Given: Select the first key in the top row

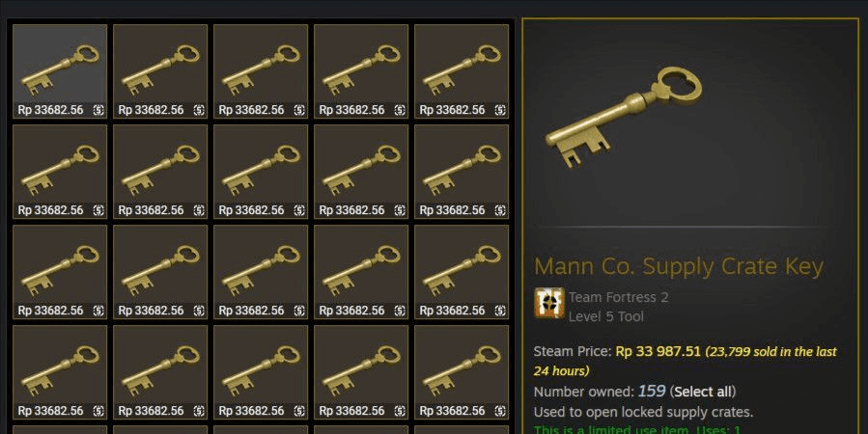Looking at the screenshot, I should pos(60,71).
